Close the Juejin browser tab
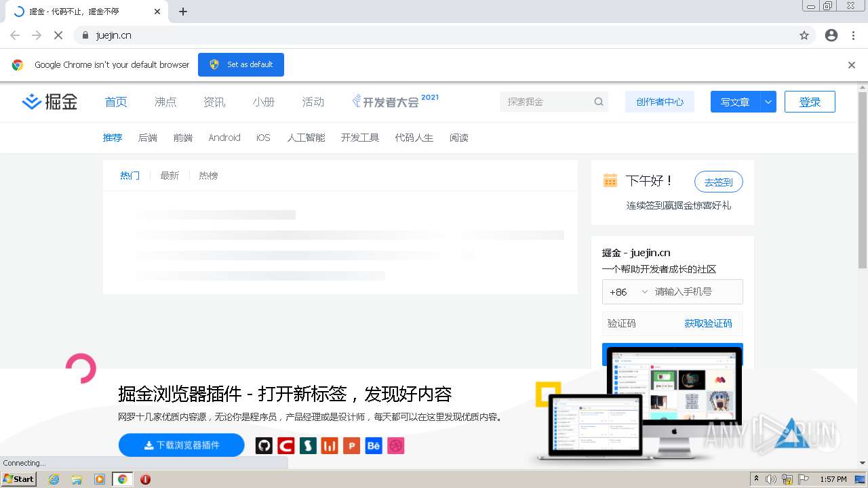This screenshot has height=488, width=868. (x=157, y=12)
